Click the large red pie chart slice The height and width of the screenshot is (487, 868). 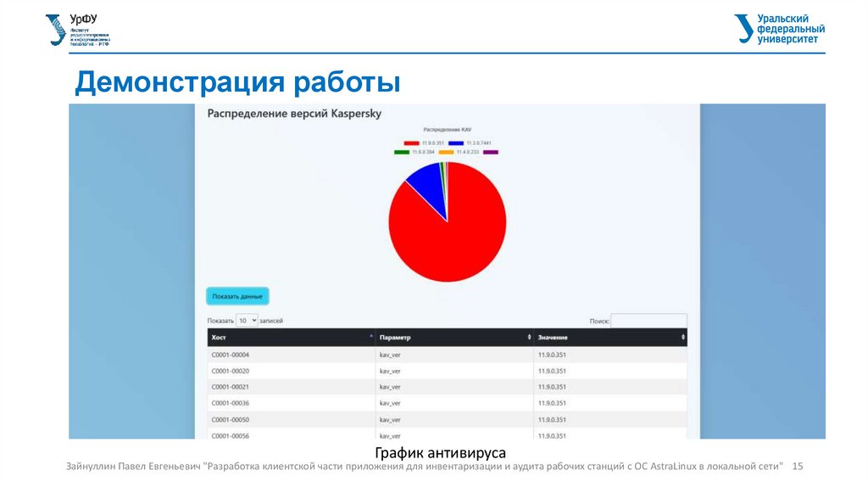click(457, 238)
